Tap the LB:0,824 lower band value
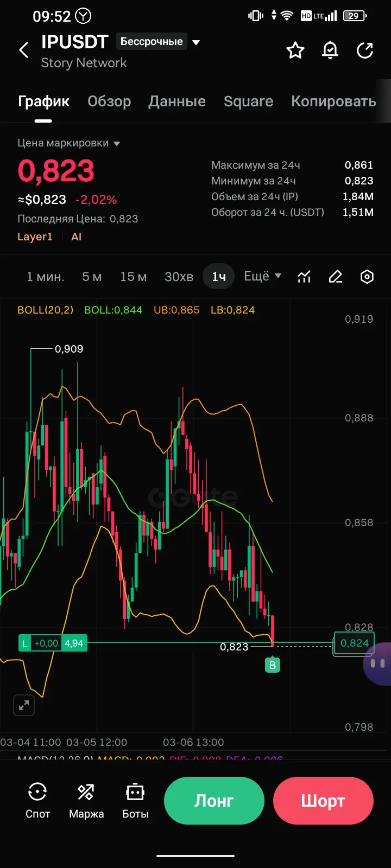 [232, 310]
